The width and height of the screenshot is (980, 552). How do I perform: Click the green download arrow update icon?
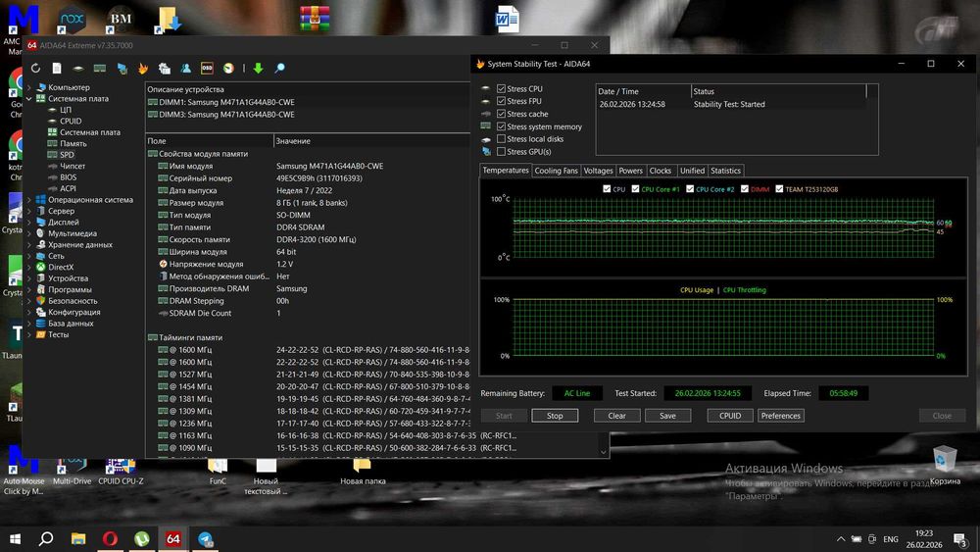pyautogui.click(x=258, y=68)
